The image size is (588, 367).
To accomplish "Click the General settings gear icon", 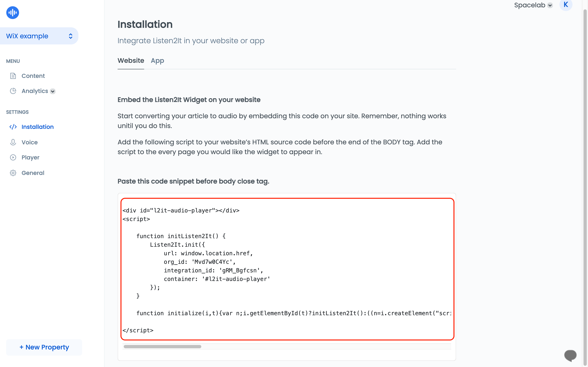I will 13,172.
